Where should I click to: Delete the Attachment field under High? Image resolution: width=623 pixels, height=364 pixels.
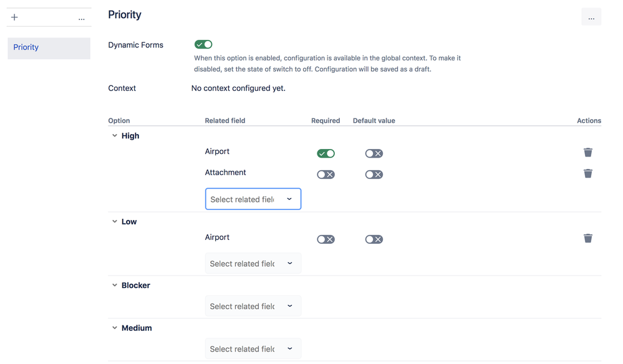pyautogui.click(x=587, y=173)
